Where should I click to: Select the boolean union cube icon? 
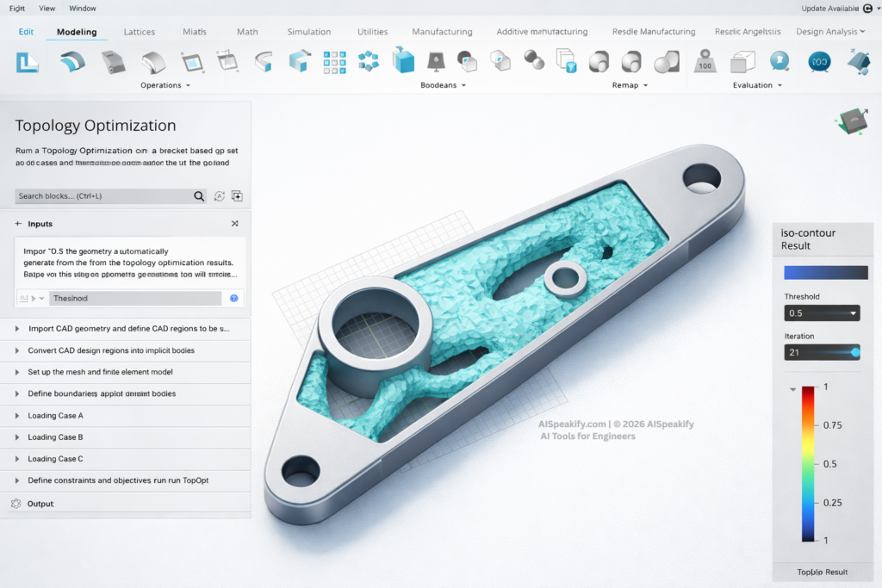pyautogui.click(x=401, y=60)
